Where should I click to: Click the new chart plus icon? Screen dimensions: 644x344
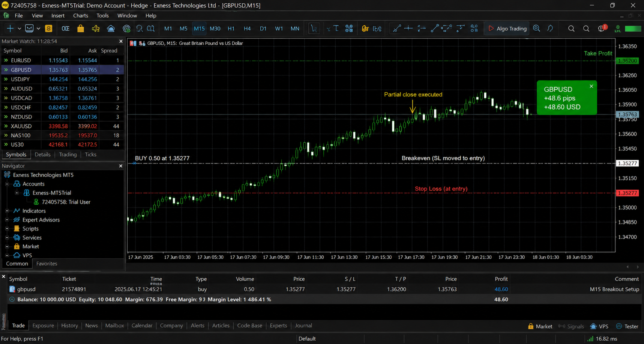click(10, 29)
